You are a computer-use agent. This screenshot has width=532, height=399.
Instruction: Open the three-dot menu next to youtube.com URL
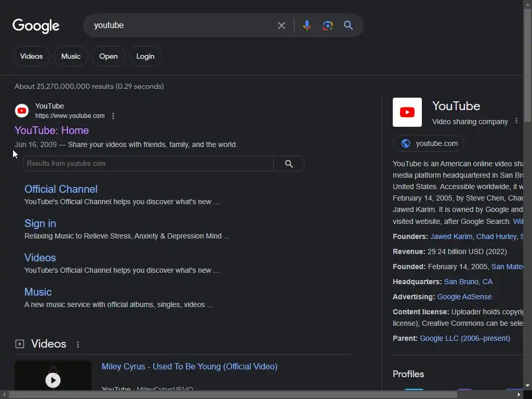tap(113, 116)
